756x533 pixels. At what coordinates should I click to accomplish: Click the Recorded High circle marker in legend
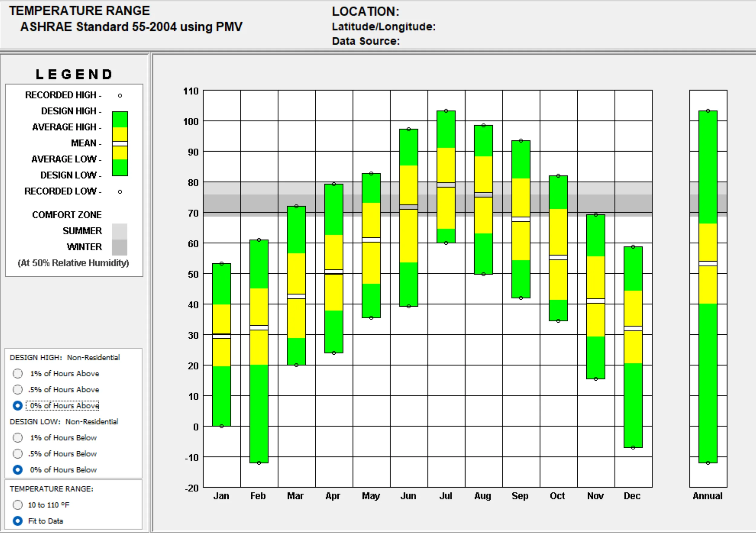pos(120,96)
